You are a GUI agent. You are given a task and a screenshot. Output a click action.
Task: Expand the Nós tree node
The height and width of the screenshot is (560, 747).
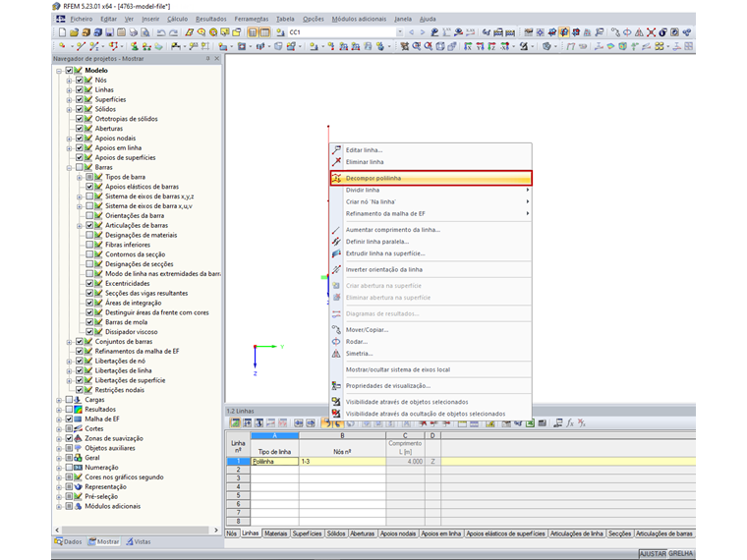coord(69,80)
